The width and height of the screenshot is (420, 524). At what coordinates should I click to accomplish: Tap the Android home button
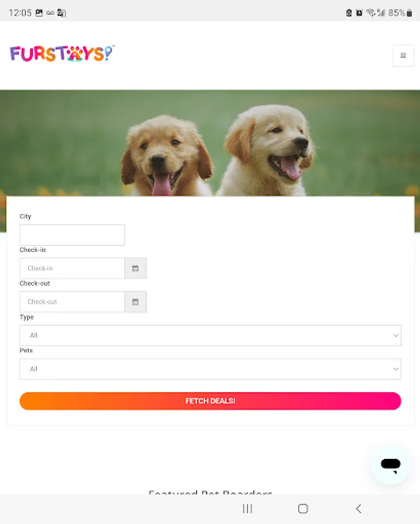coord(303,509)
